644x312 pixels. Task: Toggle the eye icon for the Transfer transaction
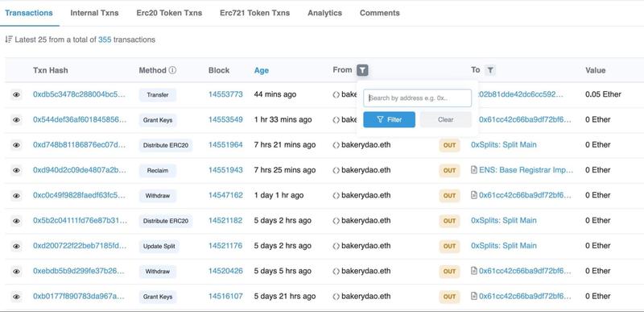pyautogui.click(x=16, y=94)
